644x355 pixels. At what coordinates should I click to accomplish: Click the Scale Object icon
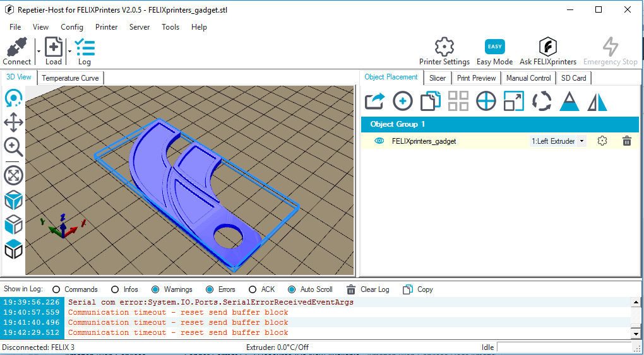click(x=514, y=101)
